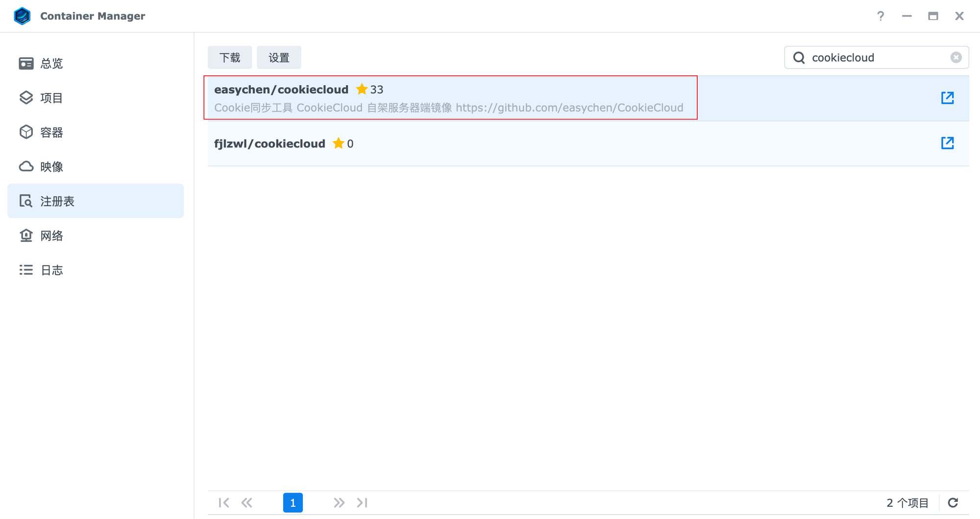
Task: Switch to the 项目 section
Action: 51,98
